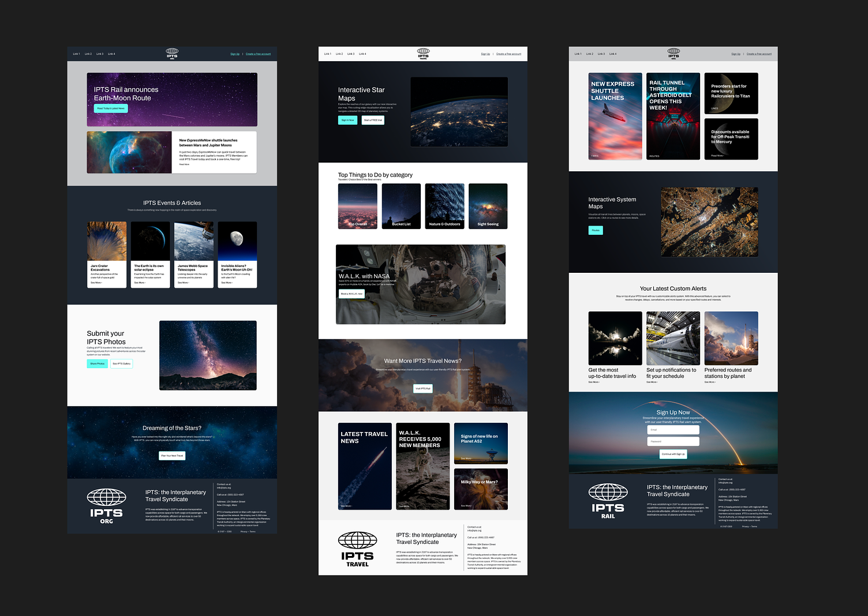868x616 pixels.
Task: Click the Password input field
Action: [674, 441]
